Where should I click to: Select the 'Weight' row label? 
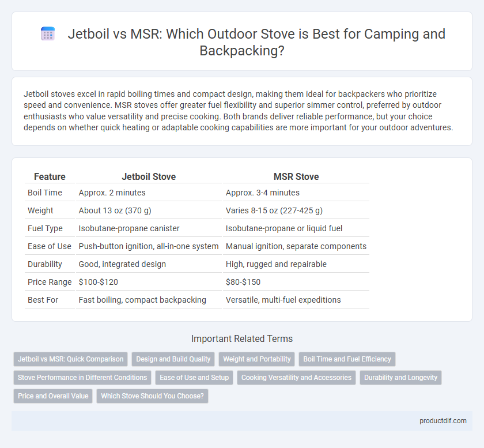tap(50, 210)
